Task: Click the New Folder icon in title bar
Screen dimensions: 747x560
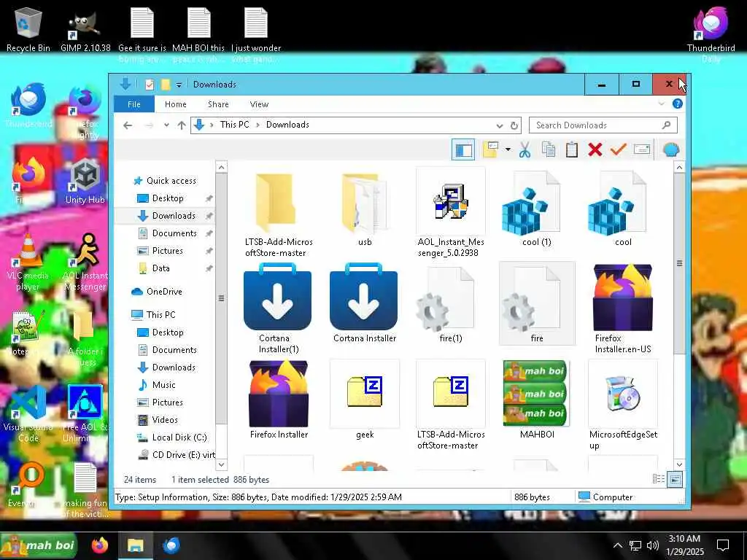Action: 166,85
